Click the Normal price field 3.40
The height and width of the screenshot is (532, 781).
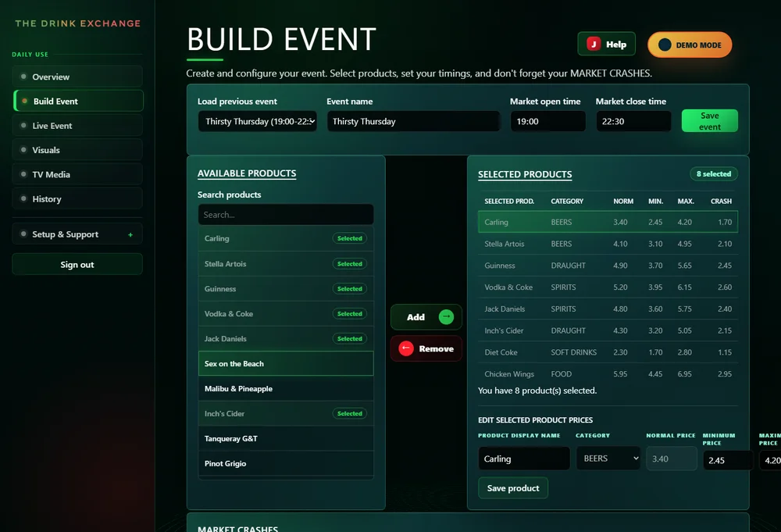[672, 459]
